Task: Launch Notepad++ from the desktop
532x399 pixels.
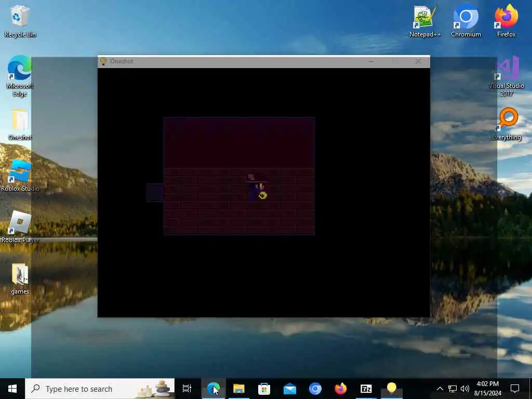Action: [x=425, y=21]
